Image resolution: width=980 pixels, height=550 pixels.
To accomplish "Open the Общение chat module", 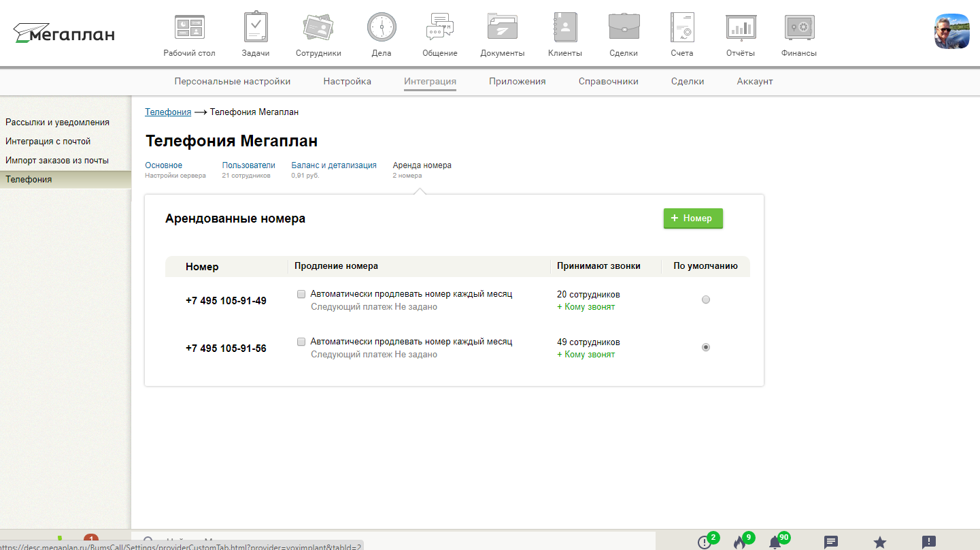I will 439,27.
